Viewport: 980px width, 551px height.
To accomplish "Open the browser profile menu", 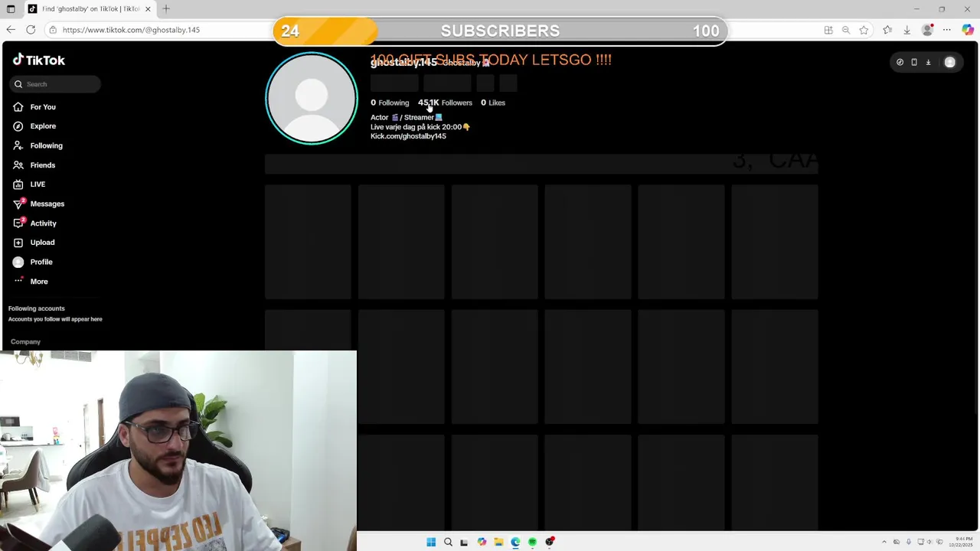I will pos(928,30).
